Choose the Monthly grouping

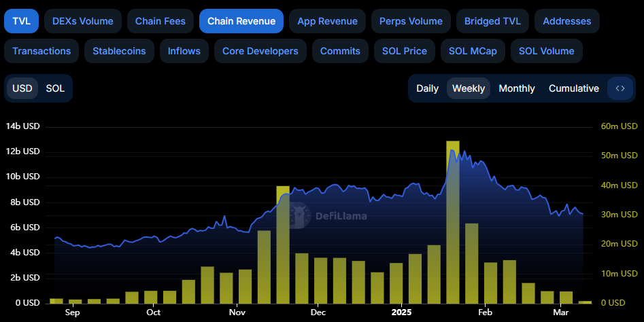point(517,88)
